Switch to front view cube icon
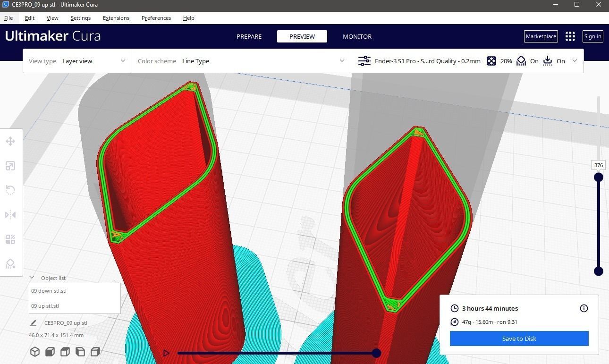 pos(50,352)
